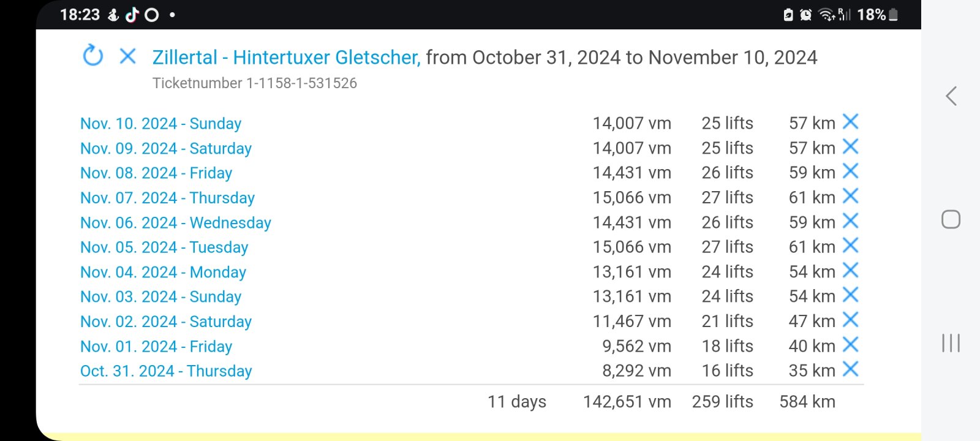Open Nov. 04. 2024 - Monday details

(163, 273)
